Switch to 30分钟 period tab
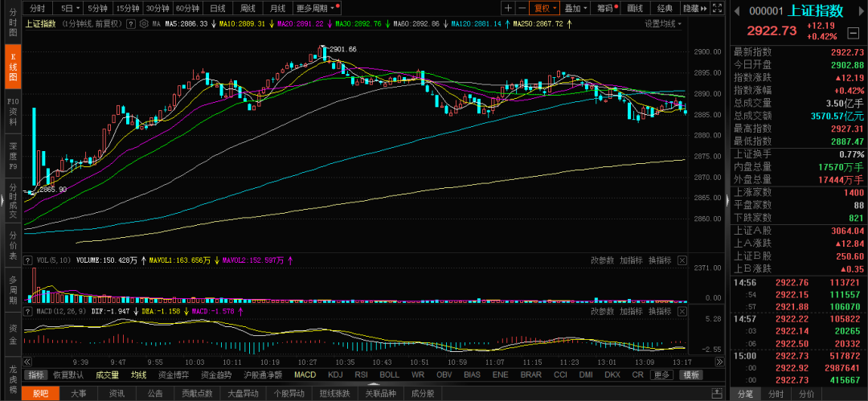This screenshot has width=868, height=401. [158, 8]
